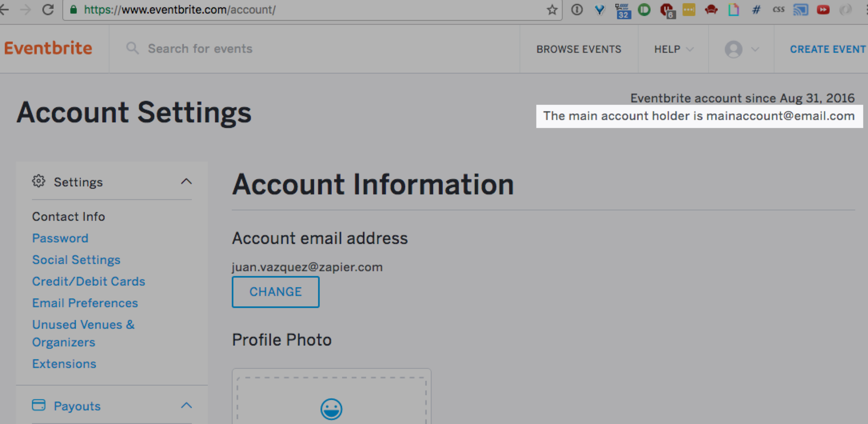This screenshot has height=424, width=868.
Task: Open the Password settings link
Action: pyautogui.click(x=60, y=238)
